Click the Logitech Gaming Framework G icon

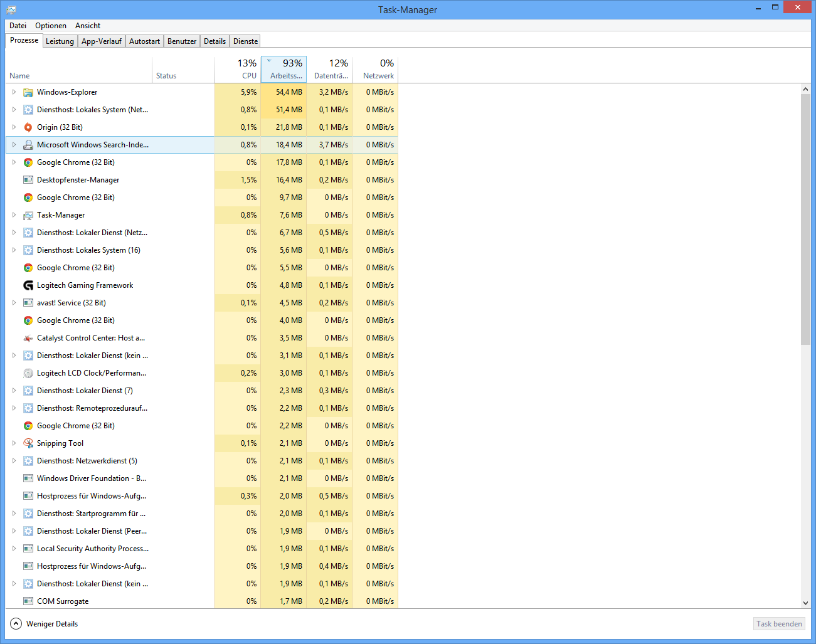[x=28, y=285]
